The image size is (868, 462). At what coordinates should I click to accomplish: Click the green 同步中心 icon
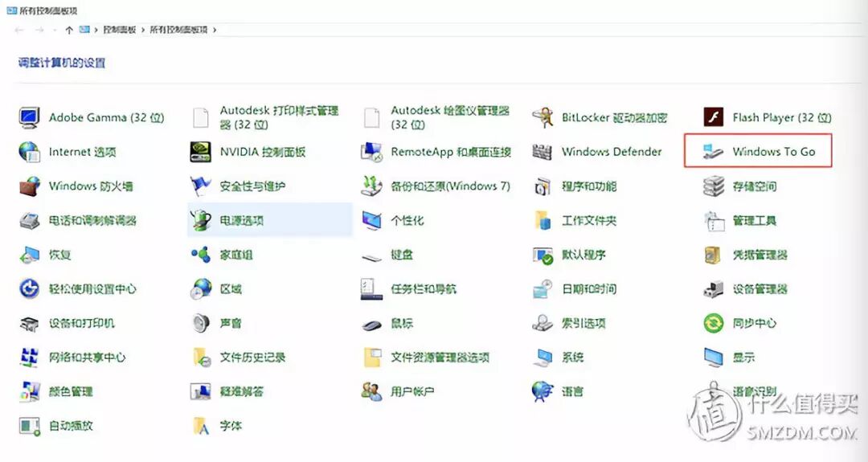tap(714, 323)
